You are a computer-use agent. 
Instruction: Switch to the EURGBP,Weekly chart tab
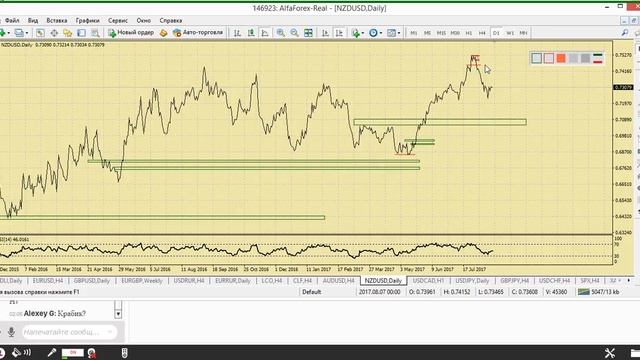point(142,281)
